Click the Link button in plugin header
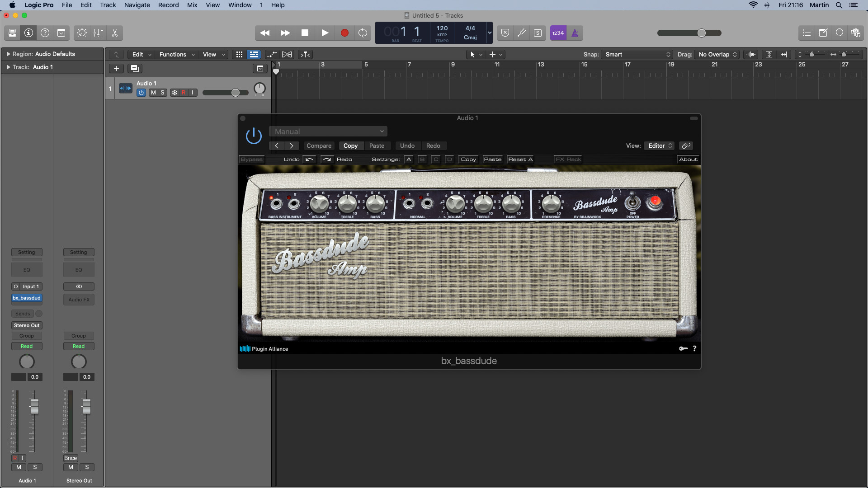This screenshot has width=868, height=488. click(x=686, y=145)
